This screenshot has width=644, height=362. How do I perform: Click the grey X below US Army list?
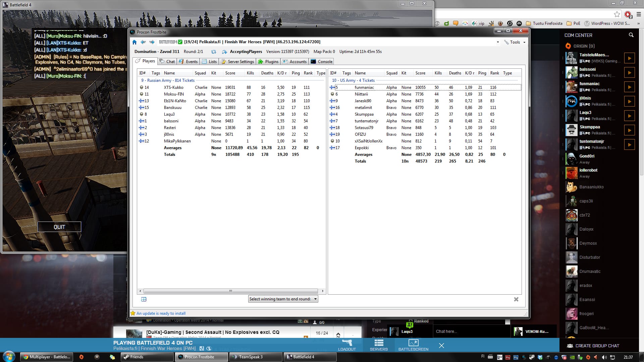pos(516,299)
